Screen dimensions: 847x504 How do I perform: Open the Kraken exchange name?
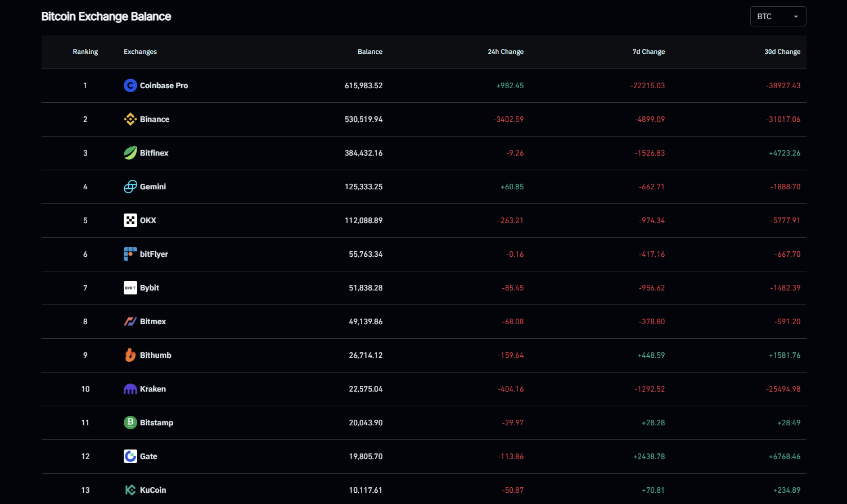point(153,389)
